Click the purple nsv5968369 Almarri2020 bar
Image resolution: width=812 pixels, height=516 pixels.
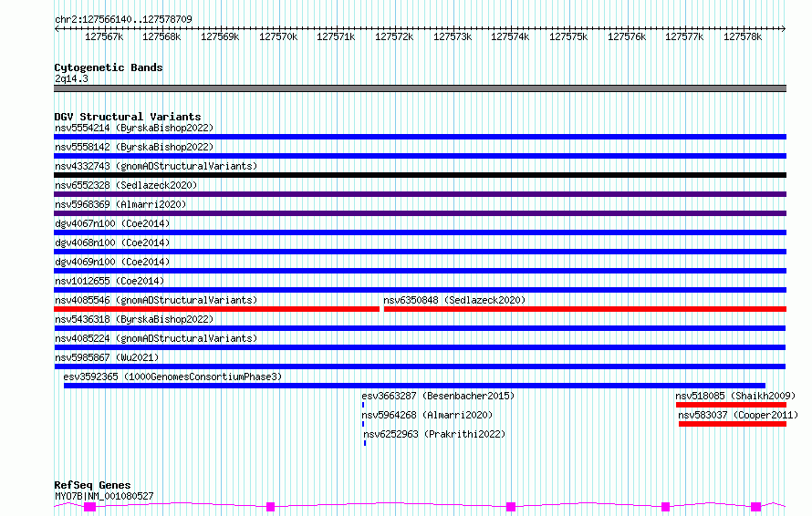[x=420, y=213]
